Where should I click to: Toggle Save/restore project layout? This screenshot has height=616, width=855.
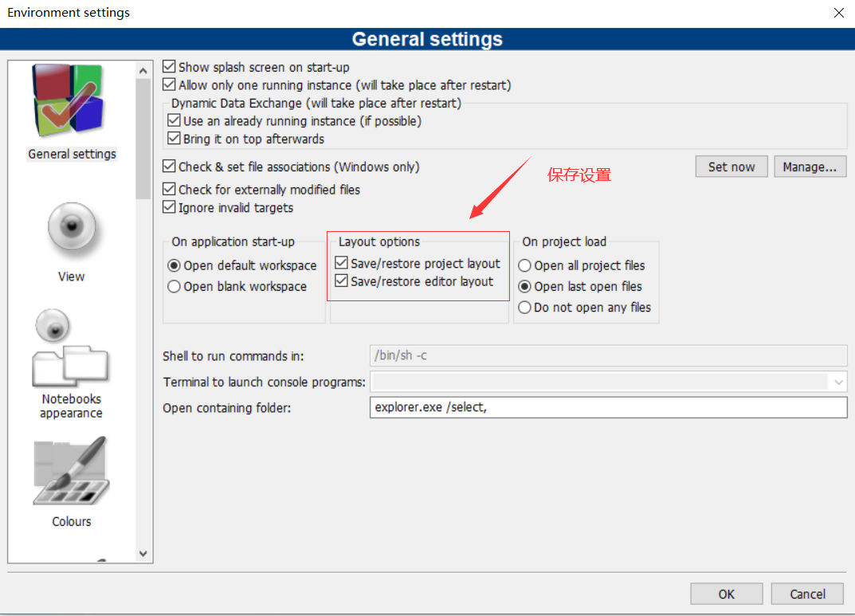341,263
